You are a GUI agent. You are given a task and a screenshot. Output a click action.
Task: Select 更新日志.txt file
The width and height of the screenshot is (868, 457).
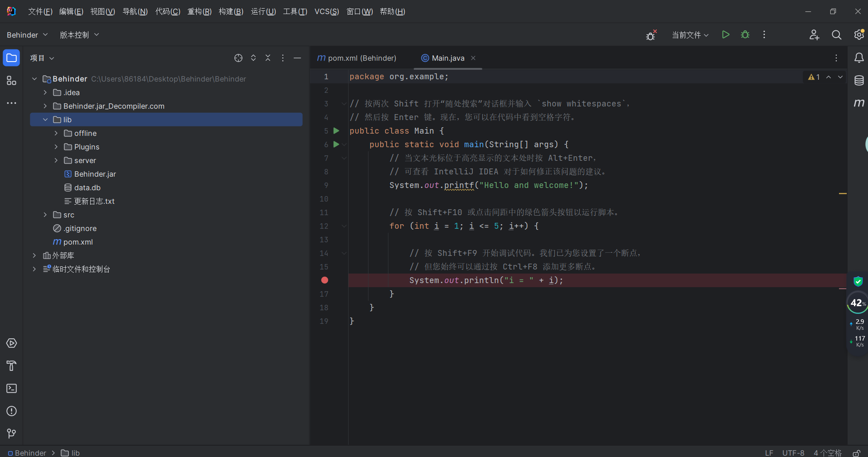coord(89,201)
